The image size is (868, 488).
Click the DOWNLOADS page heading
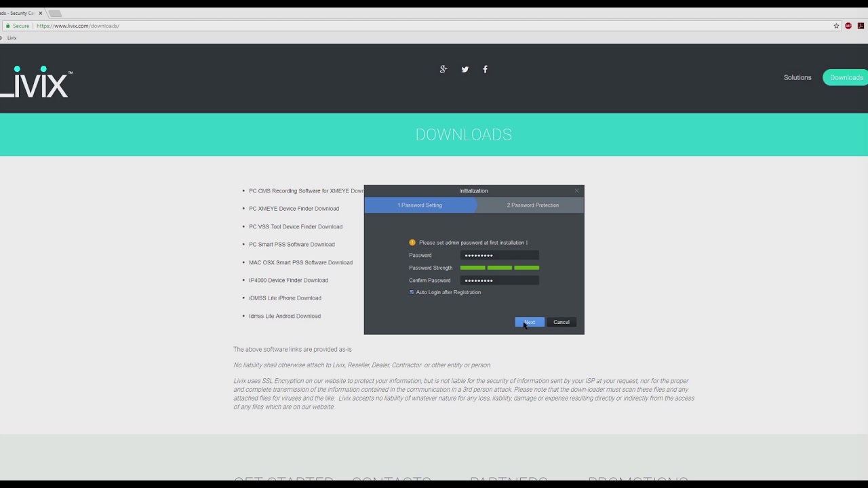point(464,134)
